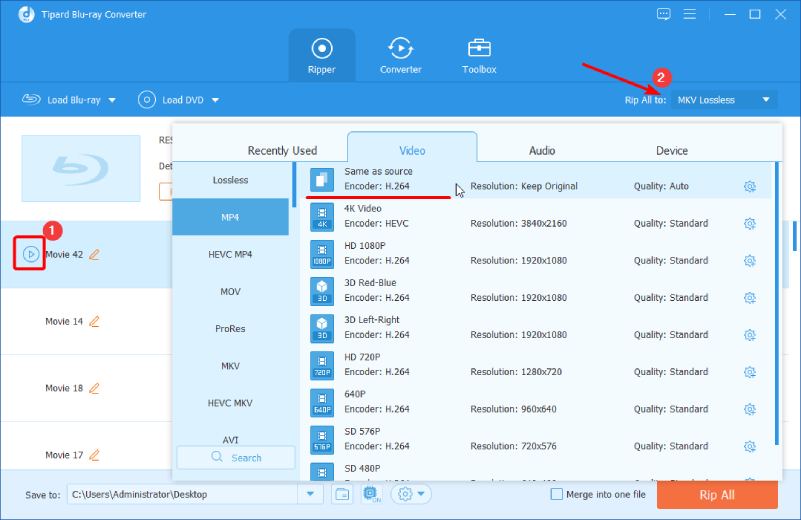
Task: Click the format category list scrollbar
Action: point(294,184)
